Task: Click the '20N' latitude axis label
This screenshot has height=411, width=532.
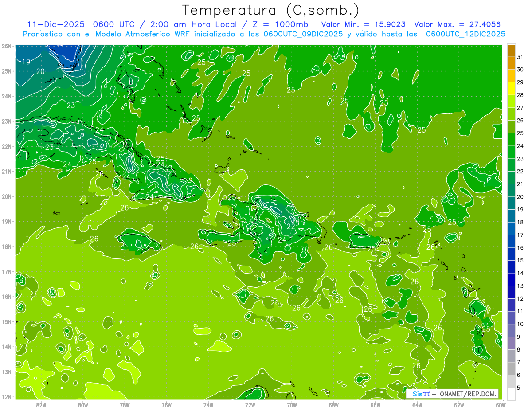Action: 6,196
